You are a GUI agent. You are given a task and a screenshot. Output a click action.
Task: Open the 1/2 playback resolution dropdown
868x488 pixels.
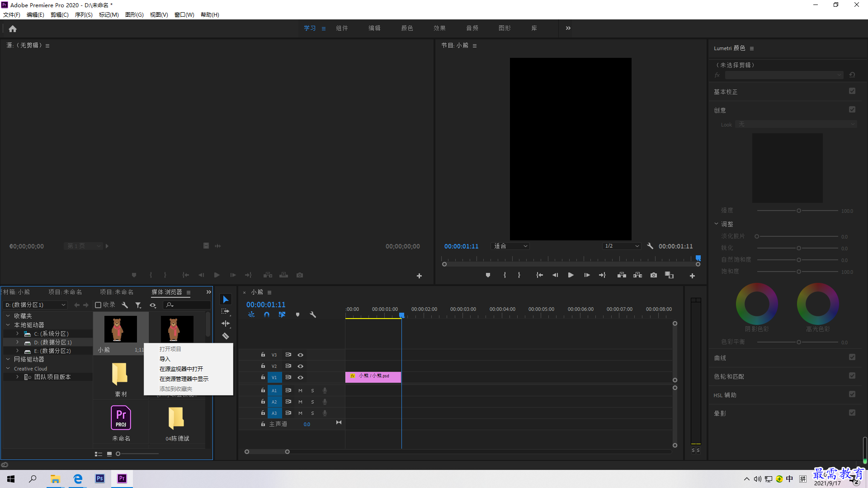pyautogui.click(x=622, y=246)
